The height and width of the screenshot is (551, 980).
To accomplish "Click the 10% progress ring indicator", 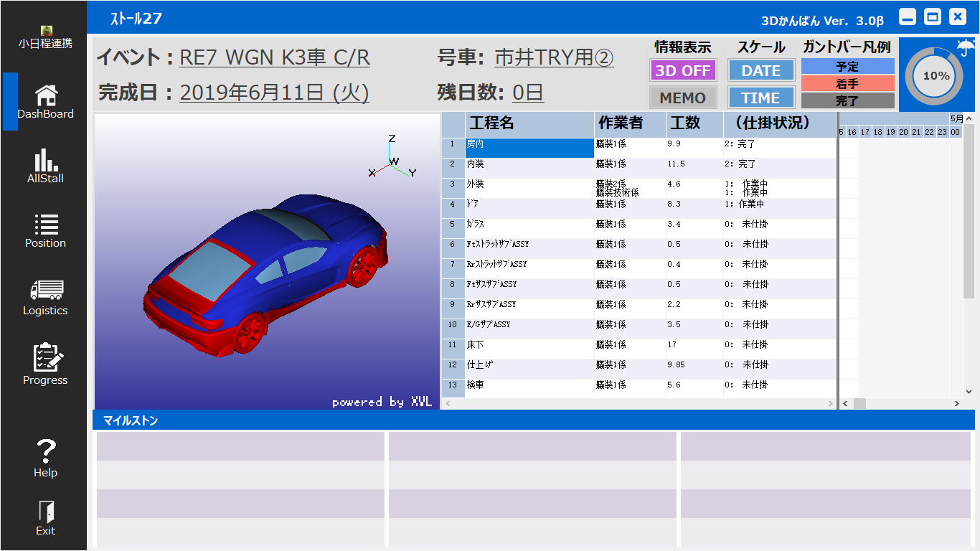I will [x=936, y=76].
